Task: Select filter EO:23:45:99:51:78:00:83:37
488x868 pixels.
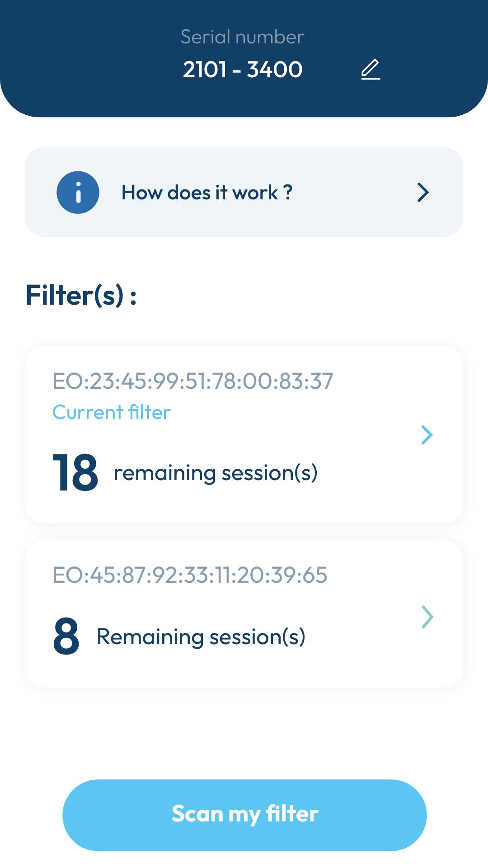Action: coord(193,381)
